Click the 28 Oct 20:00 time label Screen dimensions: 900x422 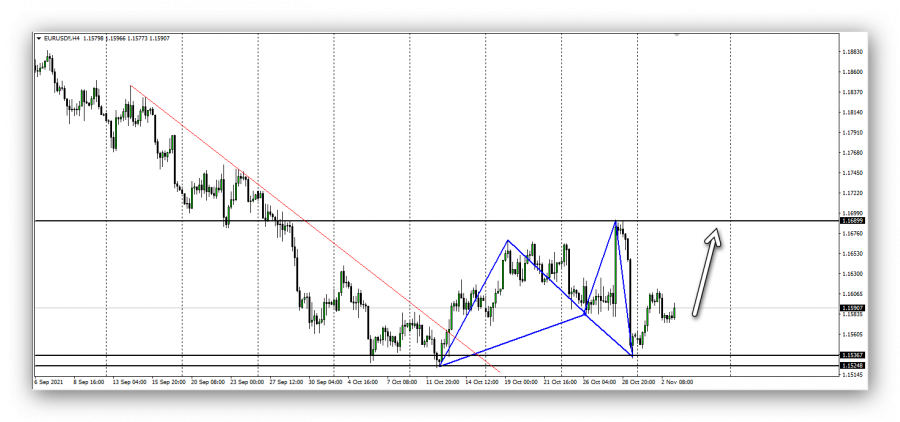tap(638, 381)
